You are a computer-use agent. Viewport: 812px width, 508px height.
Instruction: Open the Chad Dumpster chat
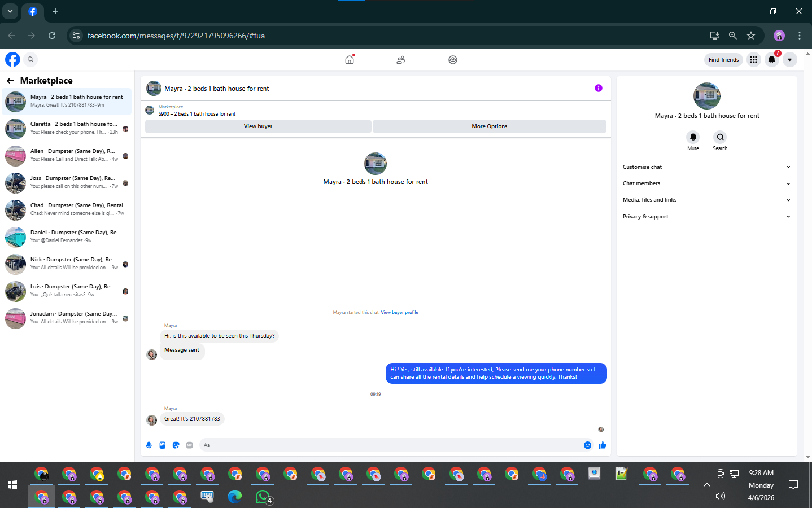67,210
